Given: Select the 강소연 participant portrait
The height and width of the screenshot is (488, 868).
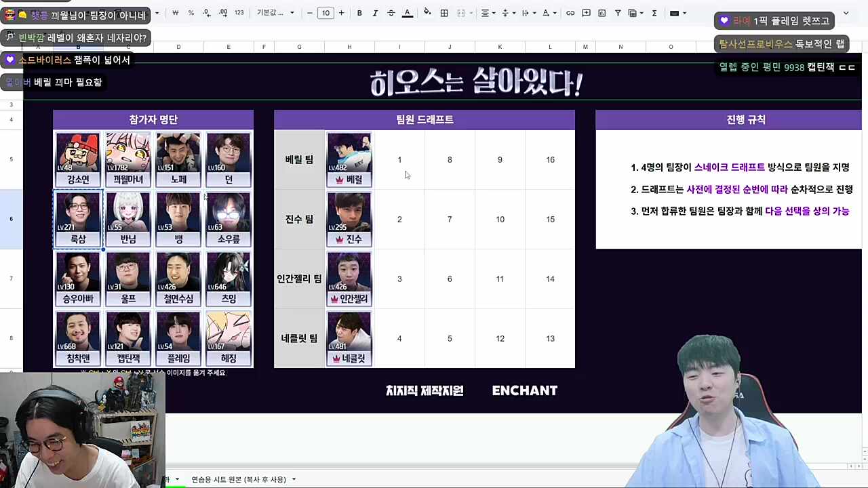Looking at the screenshot, I should pyautogui.click(x=78, y=159).
